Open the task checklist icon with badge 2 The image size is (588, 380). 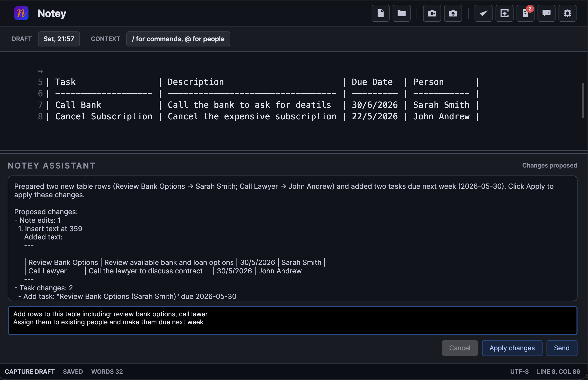pyautogui.click(x=525, y=13)
